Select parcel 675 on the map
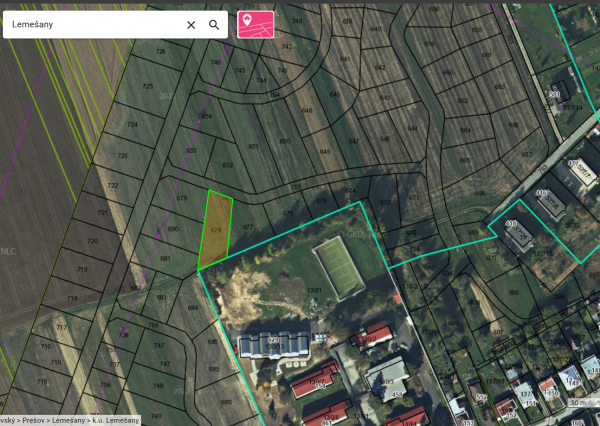Viewport: 600px width, 426px height. click(321, 201)
